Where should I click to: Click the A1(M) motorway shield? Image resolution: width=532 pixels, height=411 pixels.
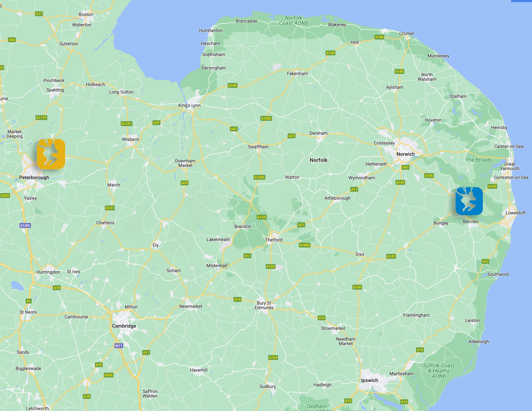(x=25, y=225)
